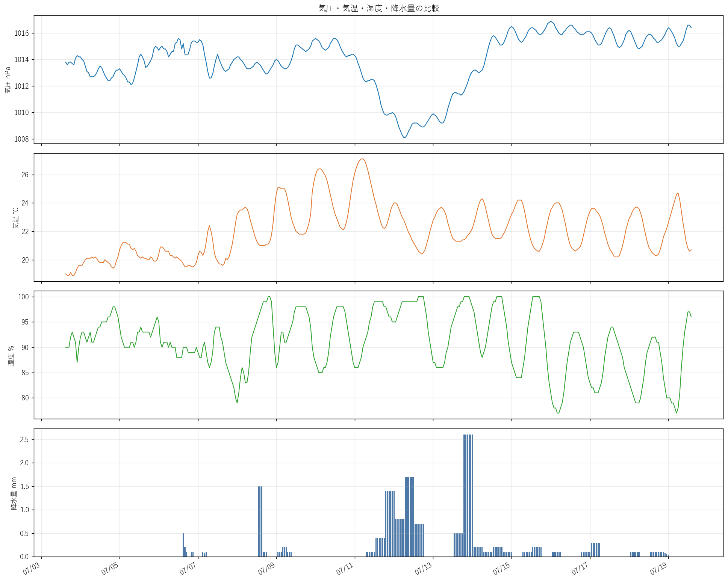This screenshot has height=581, width=728.
Task: Click the 07/17 date tick label
Action: coord(580,569)
